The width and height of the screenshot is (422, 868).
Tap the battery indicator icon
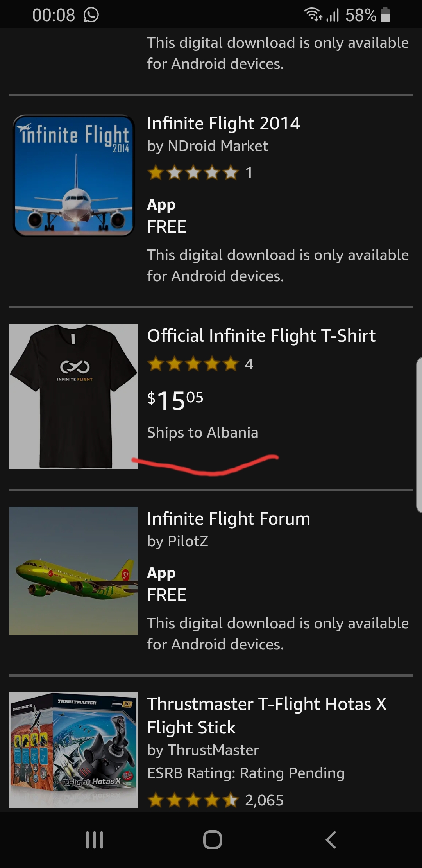tap(385, 15)
